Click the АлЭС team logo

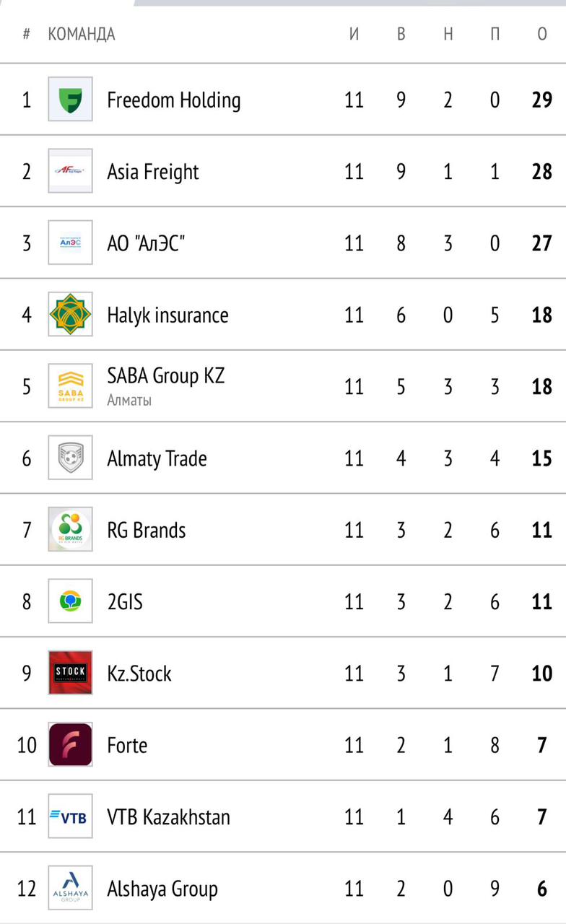[x=70, y=243]
